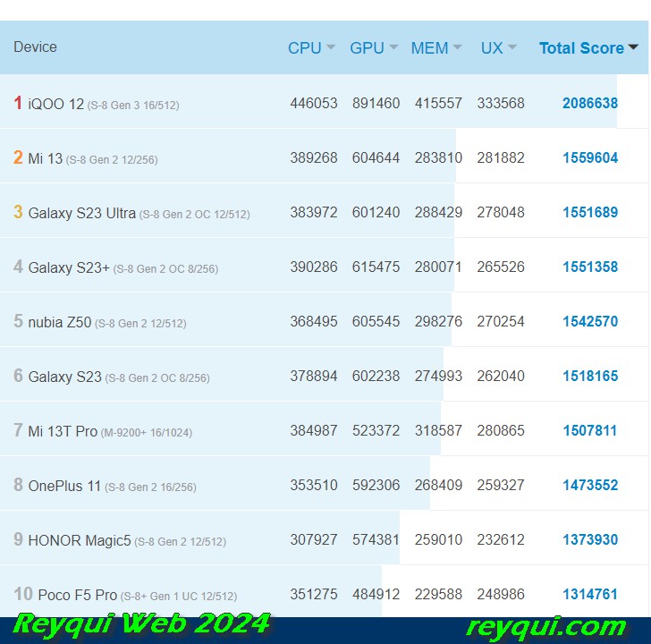This screenshot has height=644, width=651.
Task: Open the Mi 13 device entry
Action: [x=46, y=158]
